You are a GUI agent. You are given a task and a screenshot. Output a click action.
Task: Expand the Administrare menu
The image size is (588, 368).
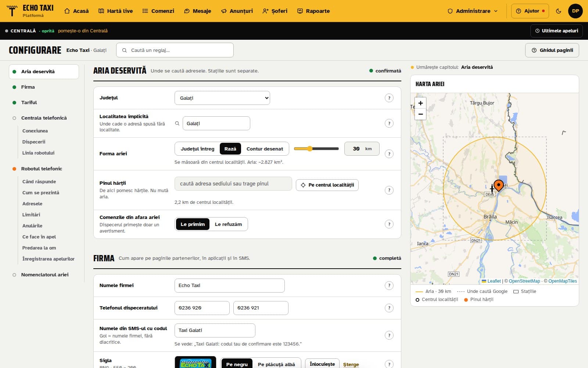click(473, 11)
